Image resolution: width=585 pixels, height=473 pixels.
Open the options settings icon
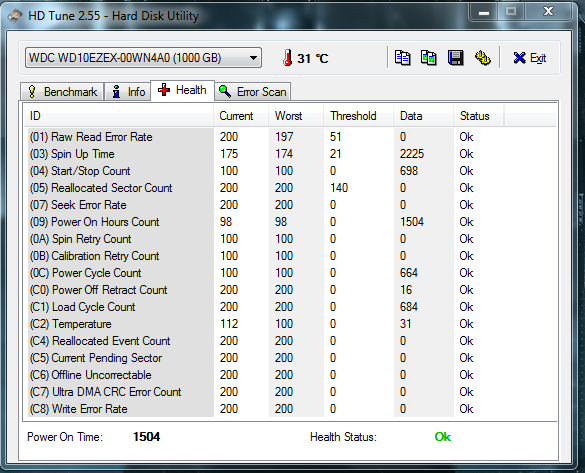[482, 58]
